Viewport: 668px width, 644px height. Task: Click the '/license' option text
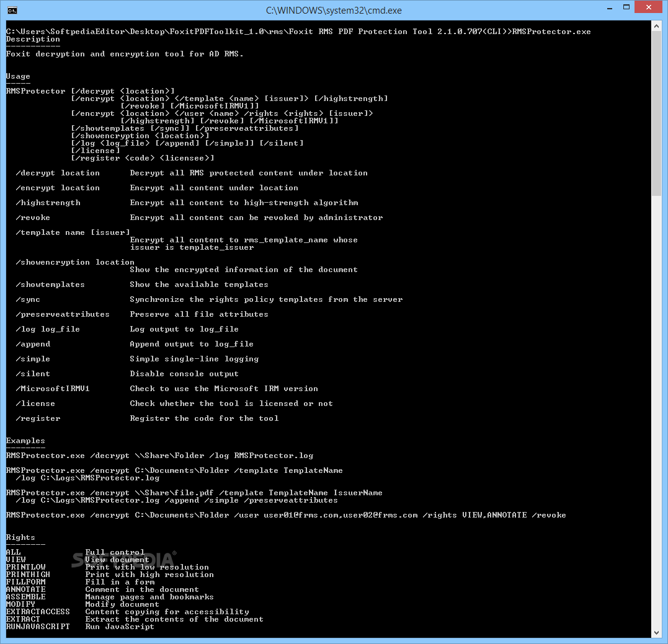[35, 404]
